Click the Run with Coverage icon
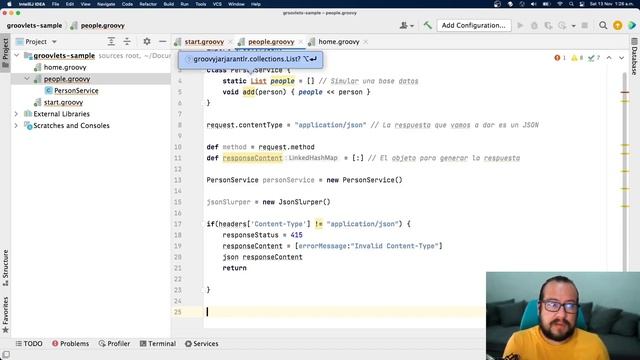 548,25
